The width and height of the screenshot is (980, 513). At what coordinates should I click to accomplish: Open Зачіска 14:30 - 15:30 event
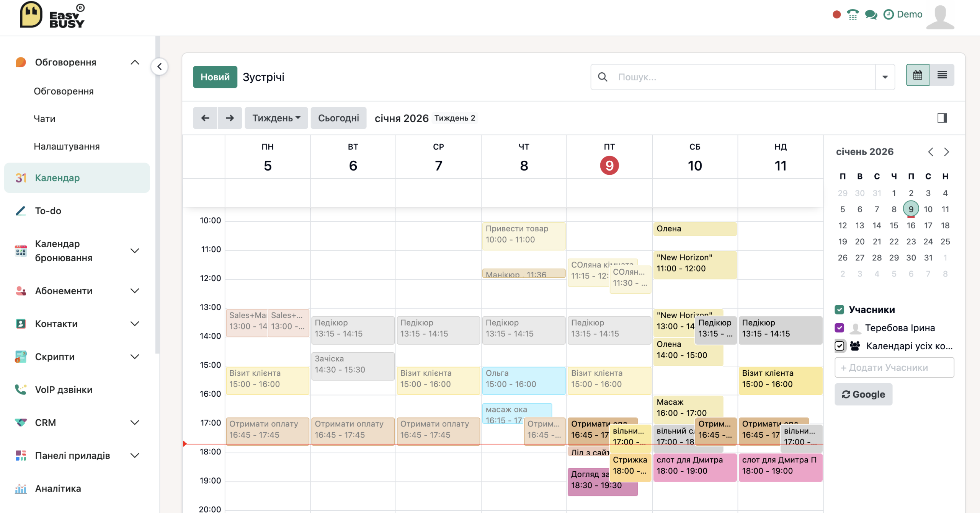pos(353,366)
